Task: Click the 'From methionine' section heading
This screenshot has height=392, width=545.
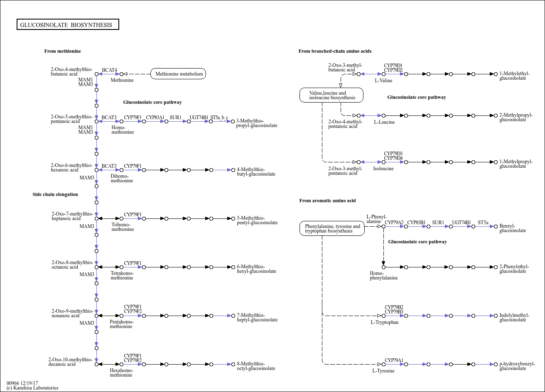Action: (x=63, y=51)
